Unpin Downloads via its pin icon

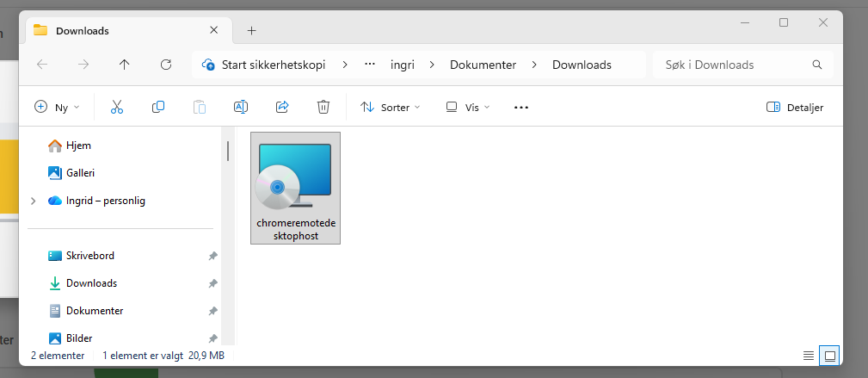(x=212, y=283)
